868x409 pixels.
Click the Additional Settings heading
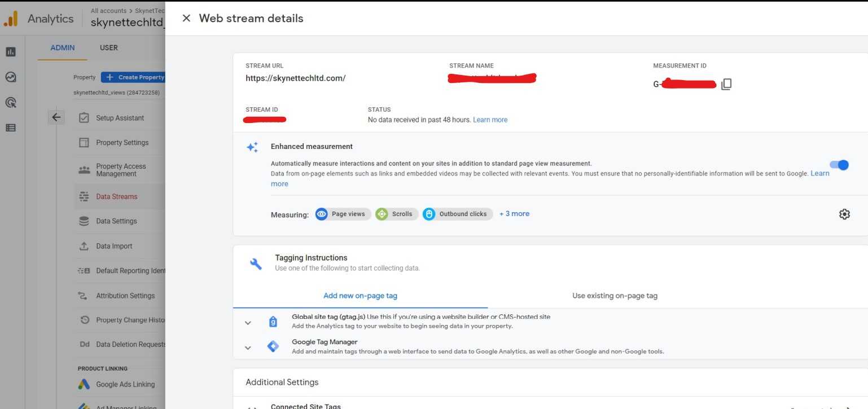coord(282,382)
